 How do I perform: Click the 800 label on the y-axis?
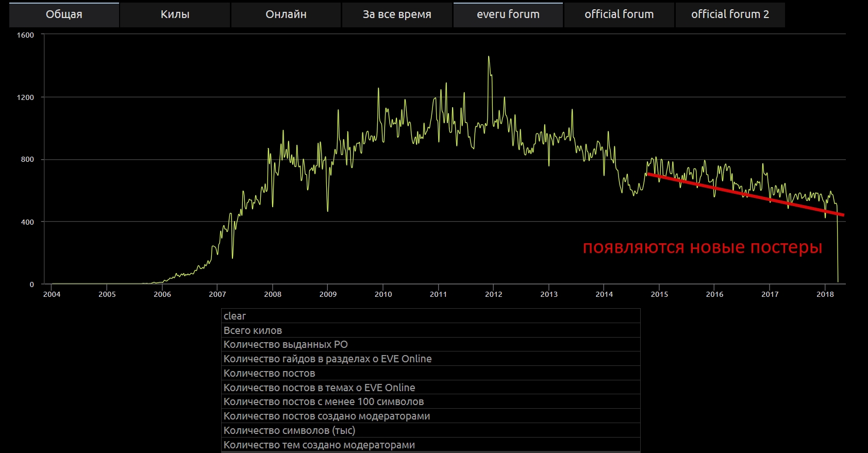(27, 159)
